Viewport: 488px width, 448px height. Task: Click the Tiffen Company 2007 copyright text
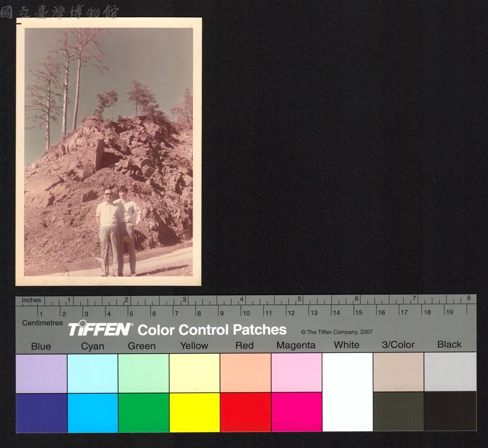tap(337, 332)
